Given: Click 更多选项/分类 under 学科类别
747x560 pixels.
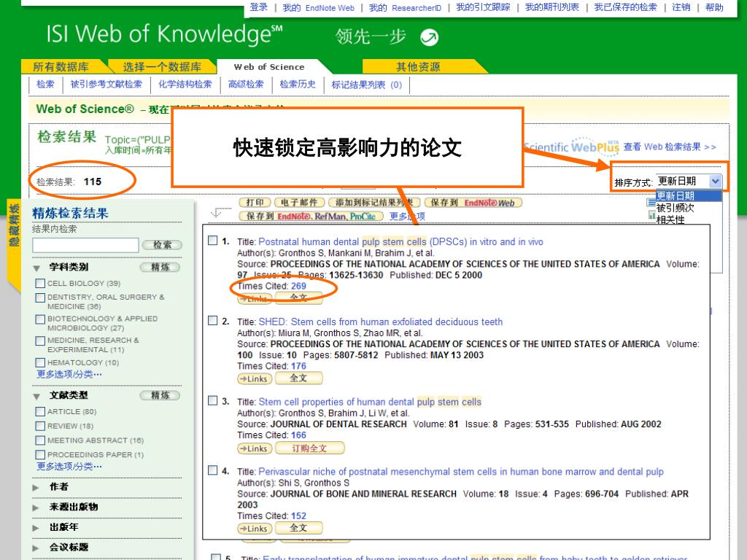Looking at the screenshot, I should (69, 374).
